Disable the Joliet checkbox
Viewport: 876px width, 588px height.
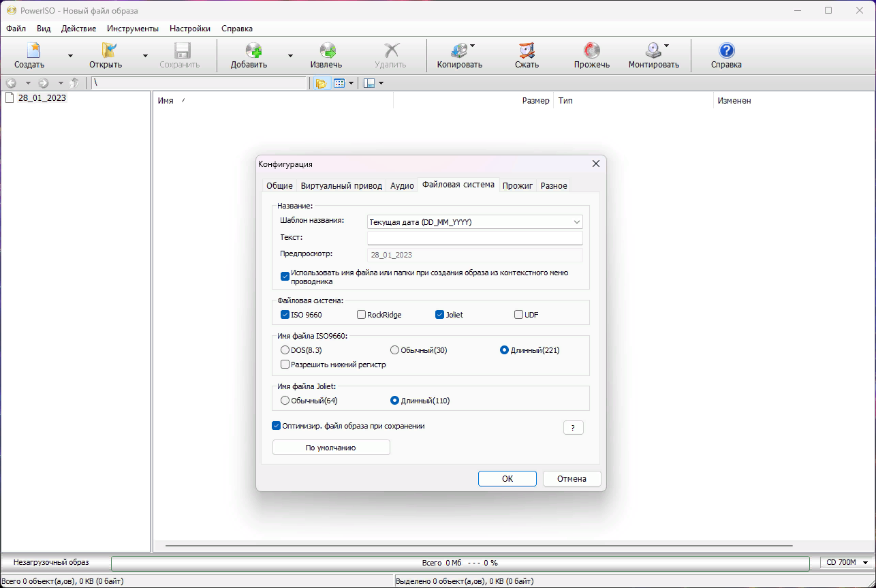pyautogui.click(x=439, y=314)
